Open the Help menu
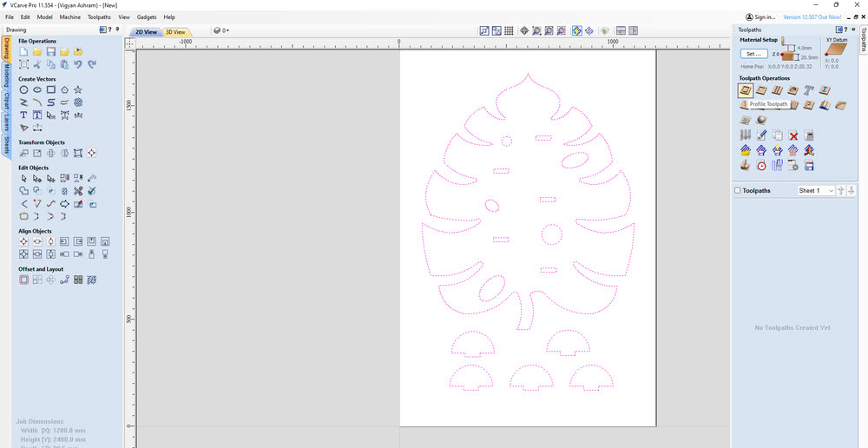Viewport: 868px width, 448px height. tap(169, 17)
